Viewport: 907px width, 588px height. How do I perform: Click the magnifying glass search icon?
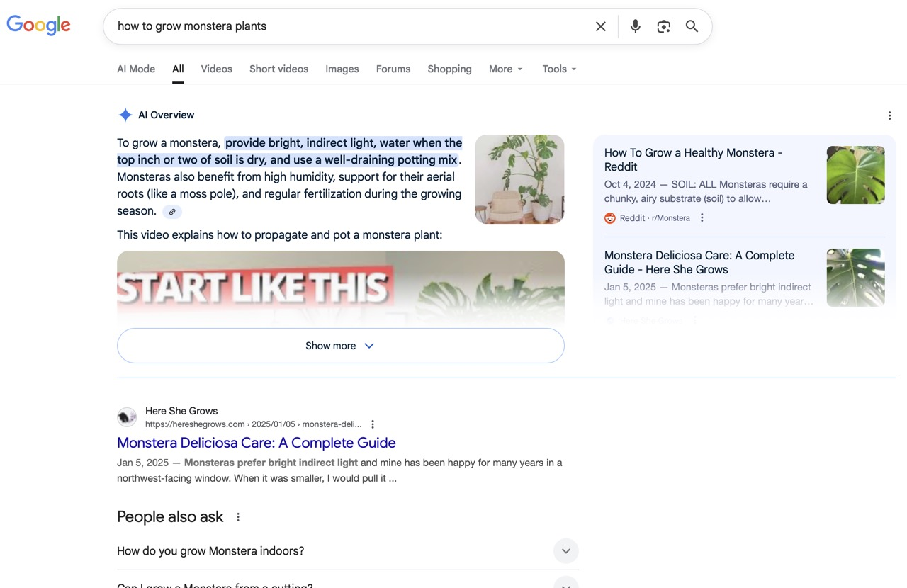click(x=692, y=26)
